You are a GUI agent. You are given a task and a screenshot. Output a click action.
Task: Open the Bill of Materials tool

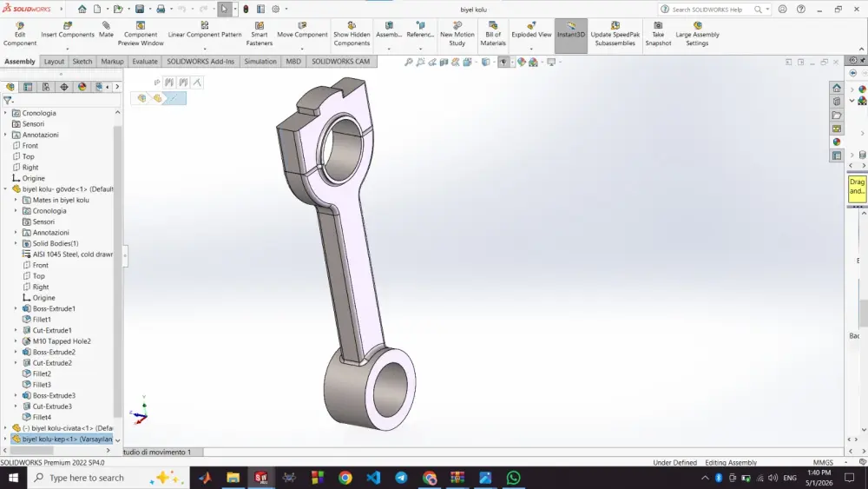[493, 34]
